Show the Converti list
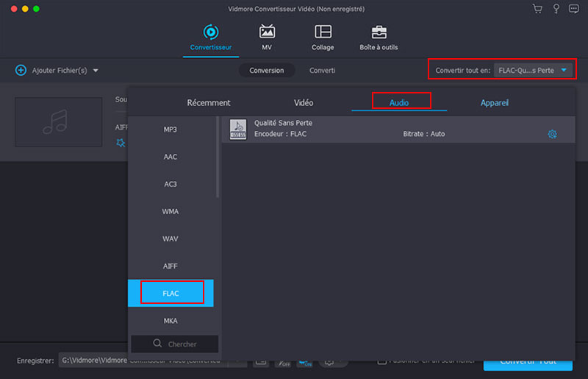The image size is (588, 379). [x=322, y=71]
